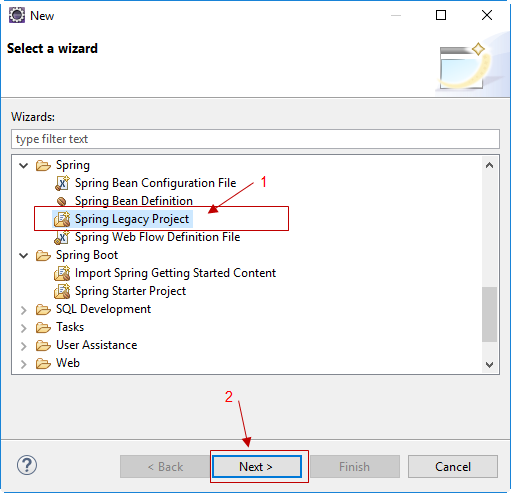Viewport: 511px width, 493px height.
Task: Expand the Tasks category
Action: tap(24, 328)
